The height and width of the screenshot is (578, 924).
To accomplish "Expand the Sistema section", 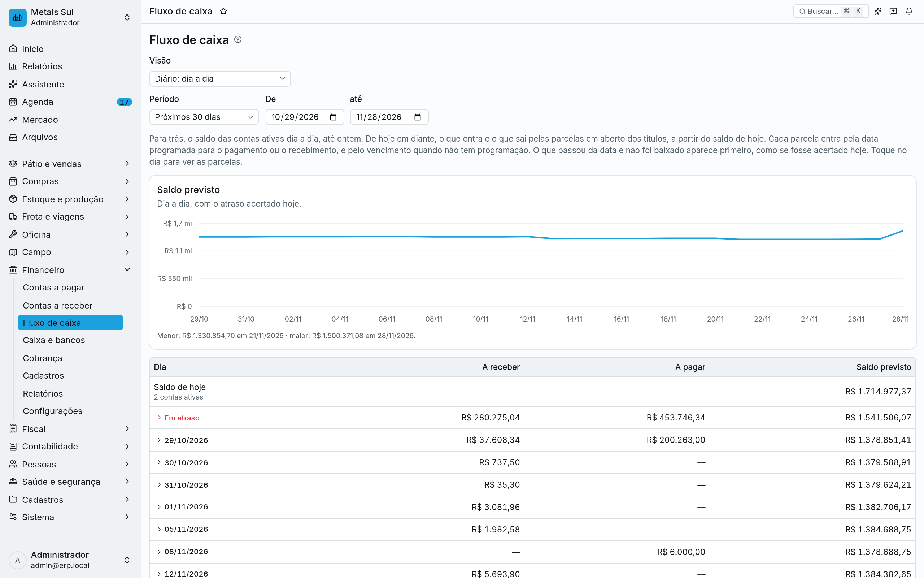I will [71, 517].
